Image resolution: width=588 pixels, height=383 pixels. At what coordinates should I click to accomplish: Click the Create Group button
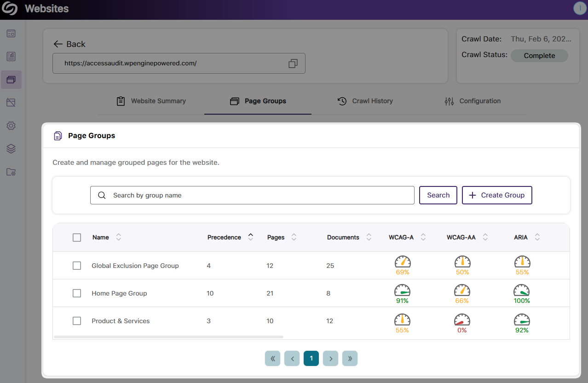[497, 195]
